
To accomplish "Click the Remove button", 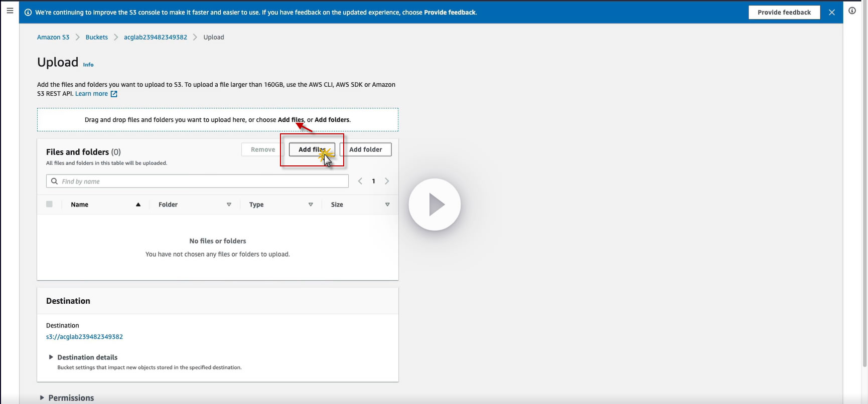I will (263, 149).
